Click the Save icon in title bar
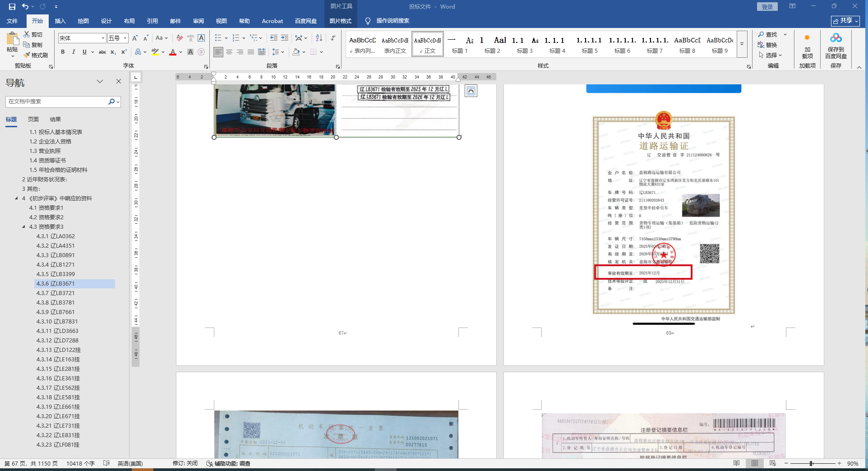 tap(12, 7)
